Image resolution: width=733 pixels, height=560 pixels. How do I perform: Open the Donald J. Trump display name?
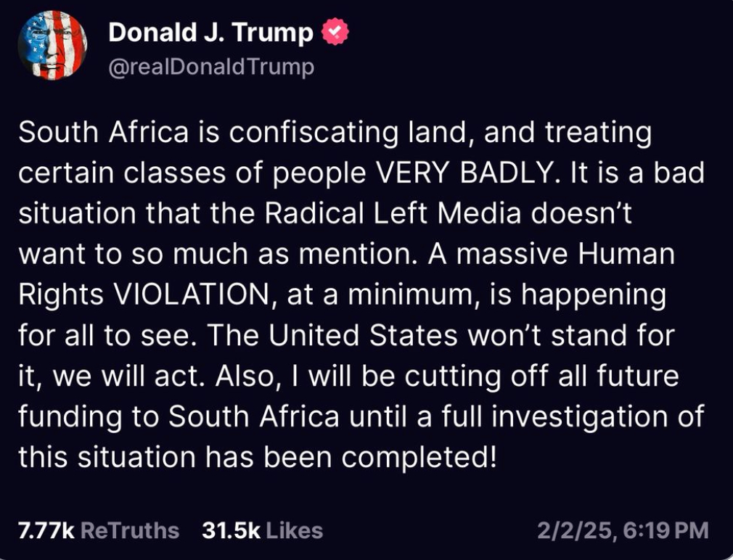click(x=211, y=33)
